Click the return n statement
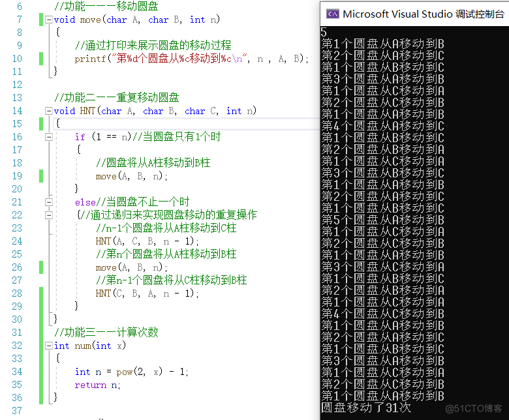This screenshot has height=420, width=509. [97, 385]
